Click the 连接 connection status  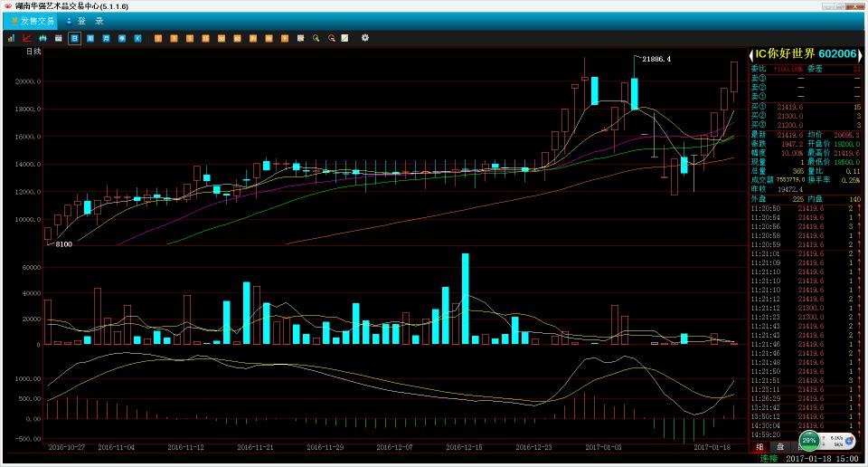click(769, 458)
